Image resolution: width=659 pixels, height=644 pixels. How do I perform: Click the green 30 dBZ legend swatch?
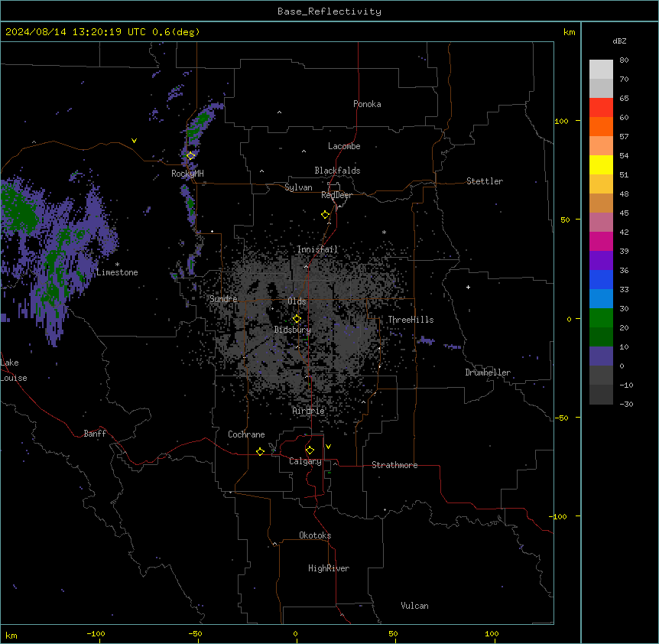pos(601,318)
